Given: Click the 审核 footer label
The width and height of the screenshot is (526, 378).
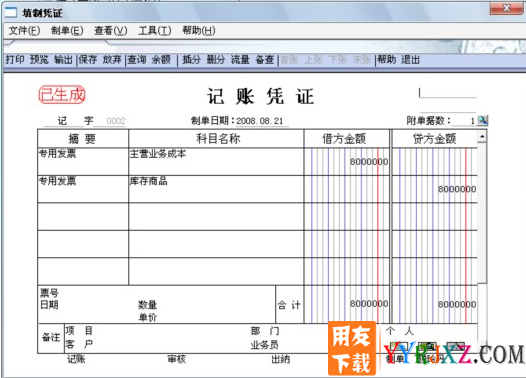Looking at the screenshot, I should tap(177, 359).
